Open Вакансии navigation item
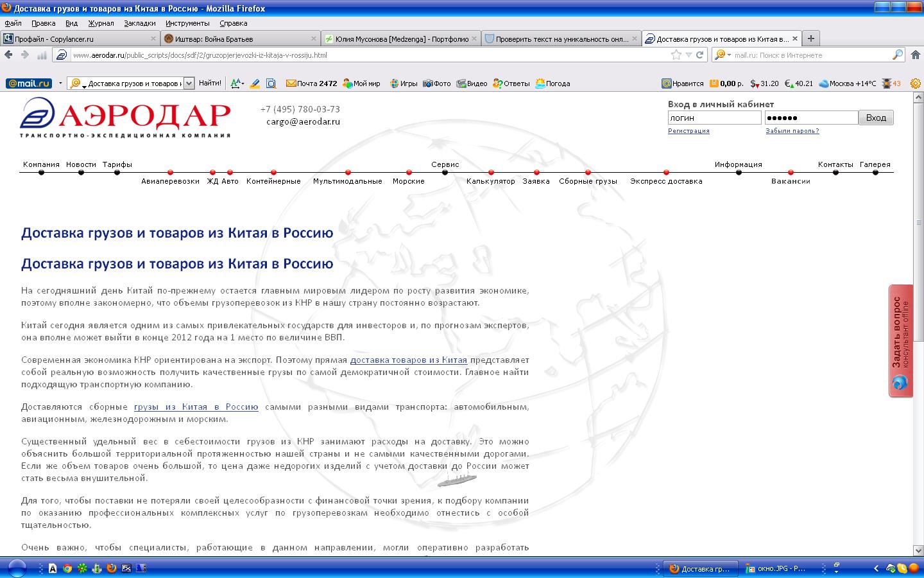 click(x=791, y=181)
